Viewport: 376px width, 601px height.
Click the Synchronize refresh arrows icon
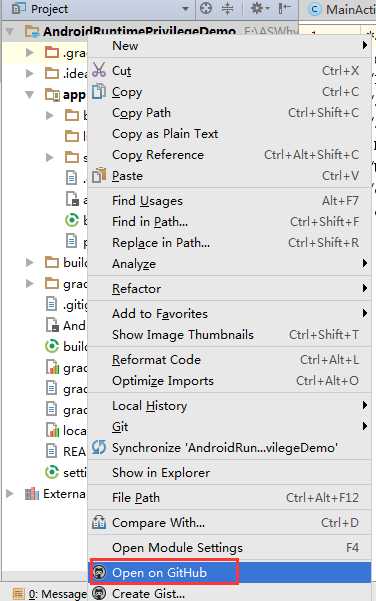[99, 447]
